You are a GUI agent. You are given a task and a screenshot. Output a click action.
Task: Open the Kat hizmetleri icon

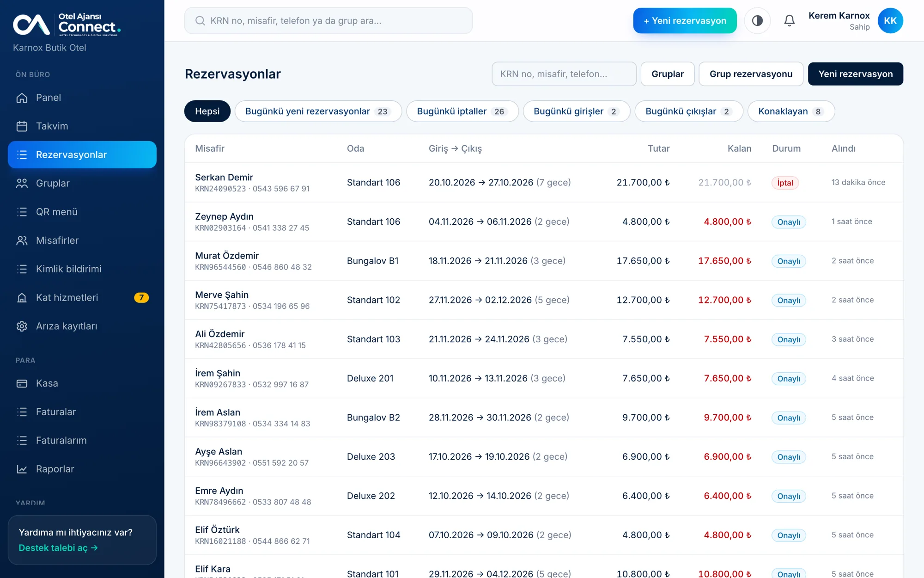coord(22,298)
